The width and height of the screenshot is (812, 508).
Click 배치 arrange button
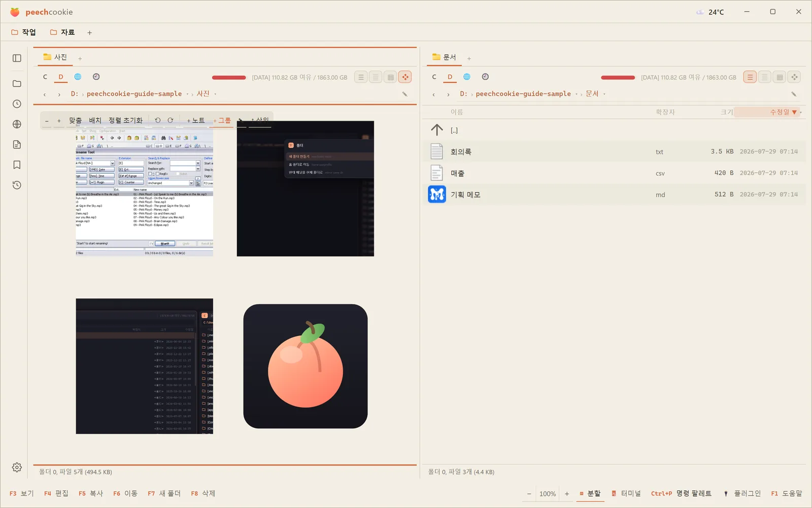pos(95,120)
